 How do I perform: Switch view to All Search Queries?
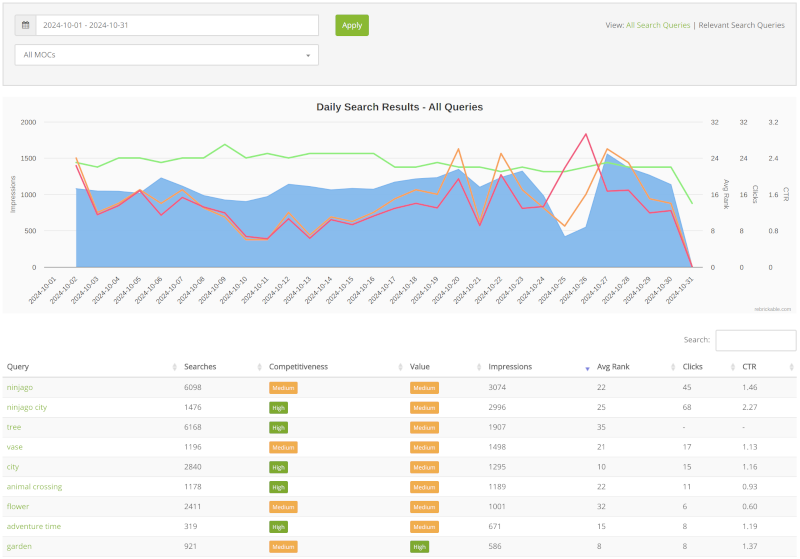(x=658, y=25)
